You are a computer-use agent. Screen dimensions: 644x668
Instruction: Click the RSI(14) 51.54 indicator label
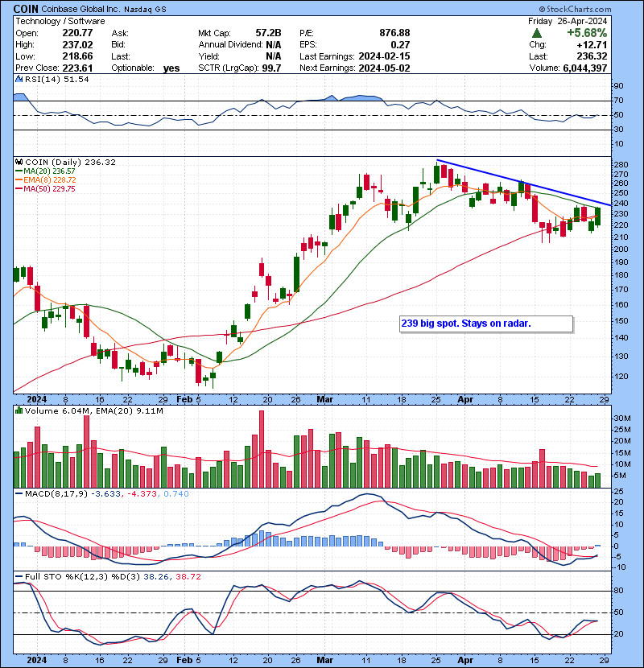point(56,79)
